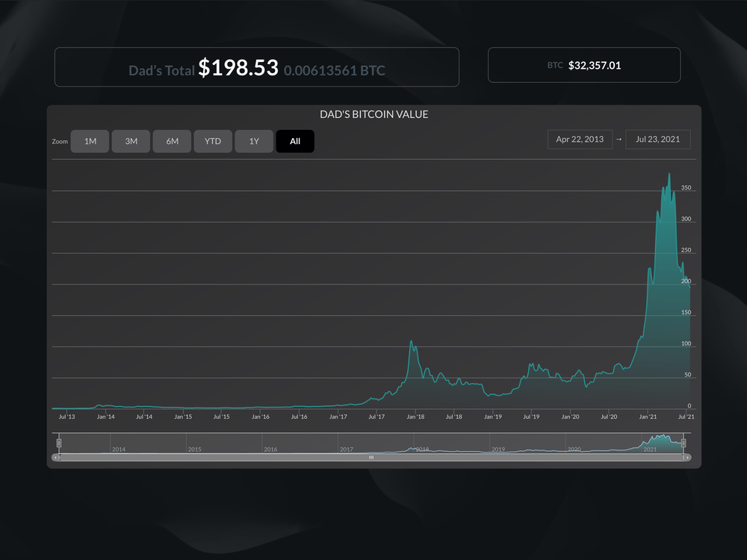
Task: Click the 2014 label in navigator
Action: [118, 449]
